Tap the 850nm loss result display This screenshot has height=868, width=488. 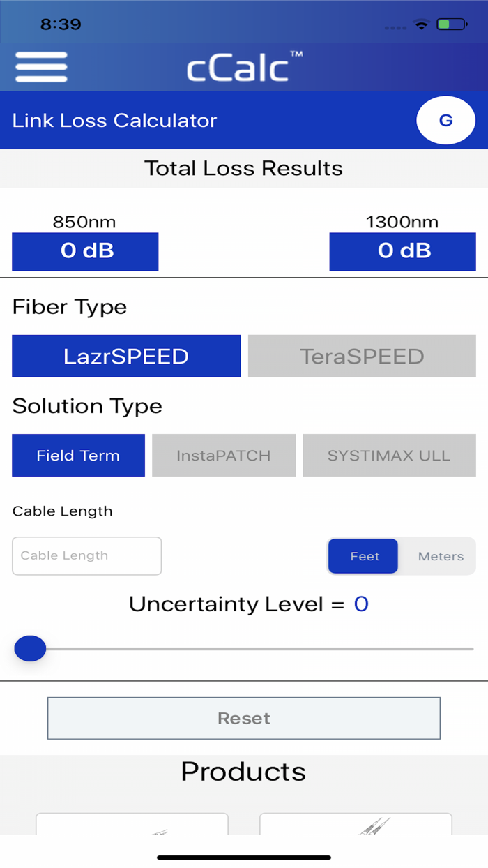coord(85,251)
